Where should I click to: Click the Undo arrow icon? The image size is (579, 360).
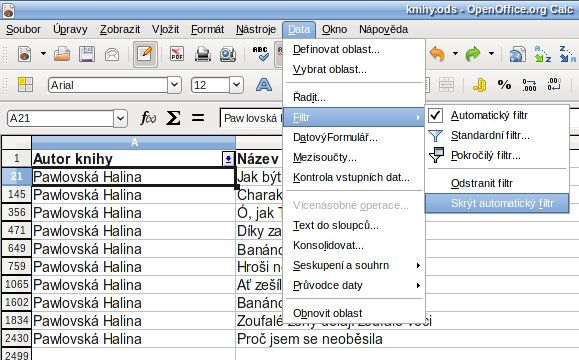tap(437, 54)
